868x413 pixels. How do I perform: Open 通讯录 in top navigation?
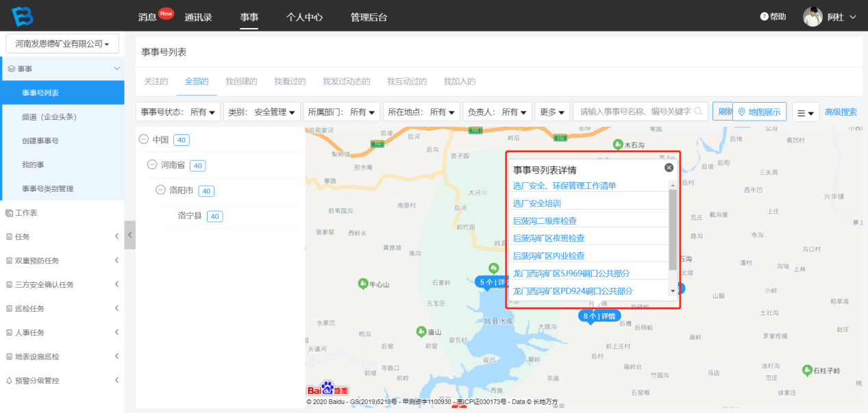[198, 16]
